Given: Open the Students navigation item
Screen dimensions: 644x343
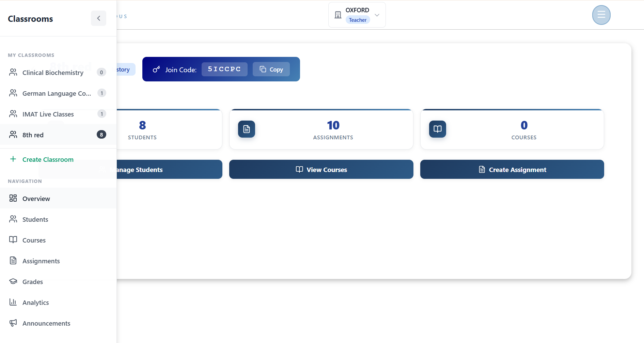Looking at the screenshot, I should (58, 219).
